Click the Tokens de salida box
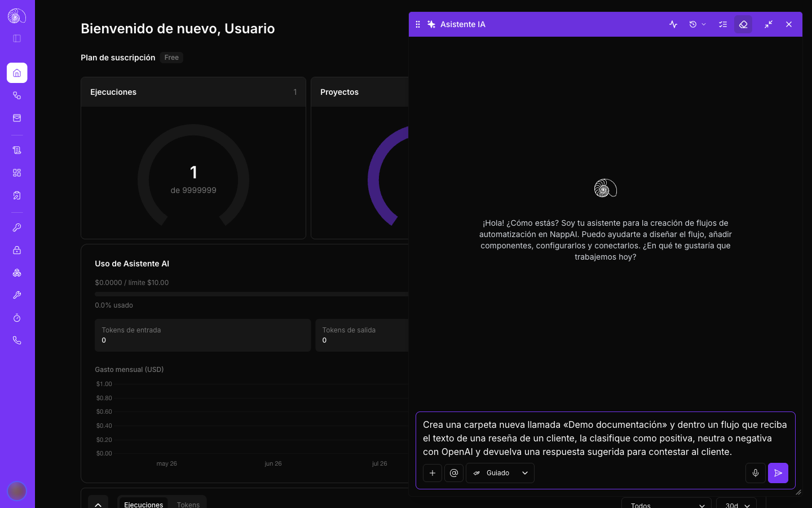The width and height of the screenshot is (812, 508). pyautogui.click(x=362, y=335)
